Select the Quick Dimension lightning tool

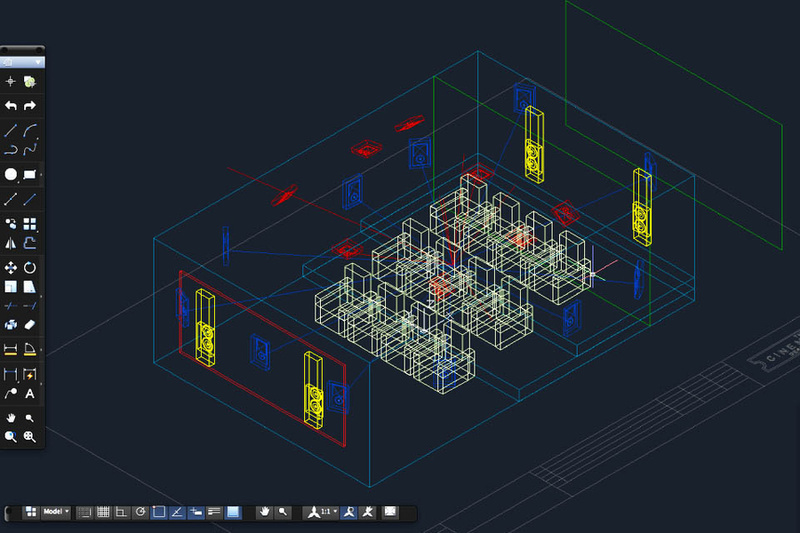pyautogui.click(x=30, y=374)
